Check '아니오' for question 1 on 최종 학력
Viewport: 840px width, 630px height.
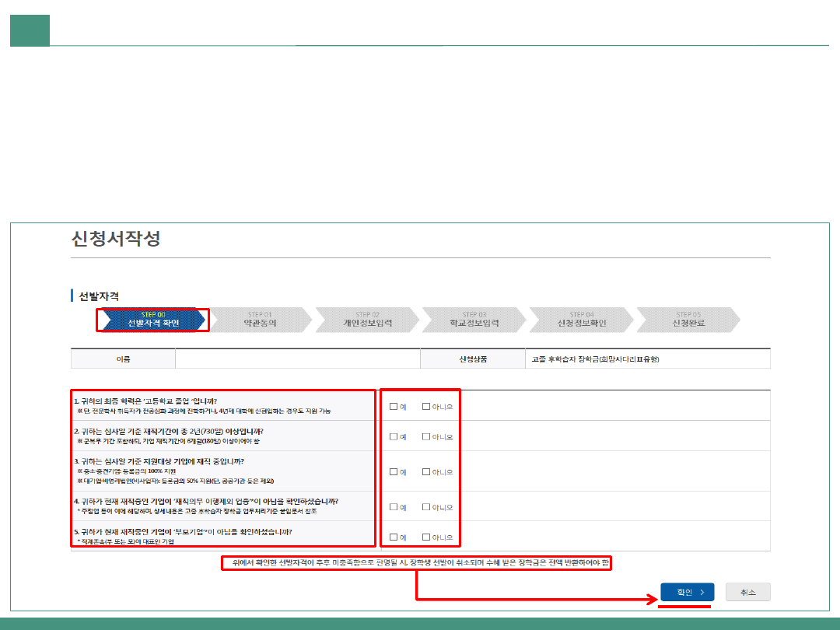tap(426, 406)
